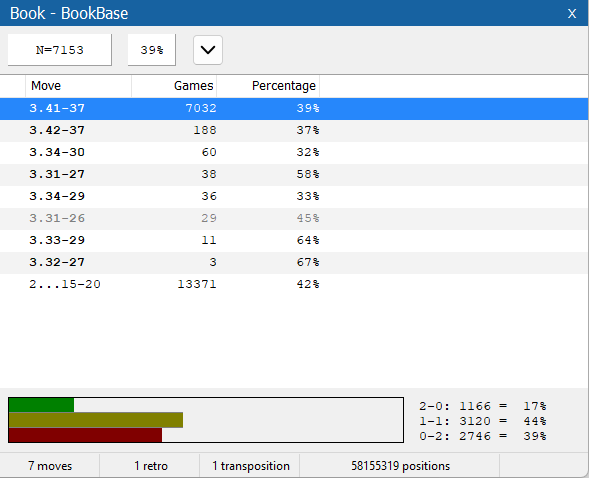Open the chevron dropdown button
The width and height of the screenshot is (589, 478).
click(x=208, y=50)
